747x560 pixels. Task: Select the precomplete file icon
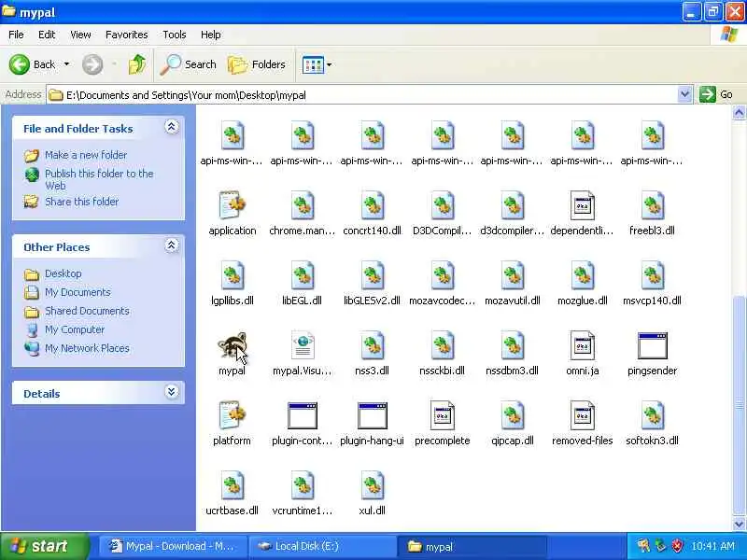(442, 415)
